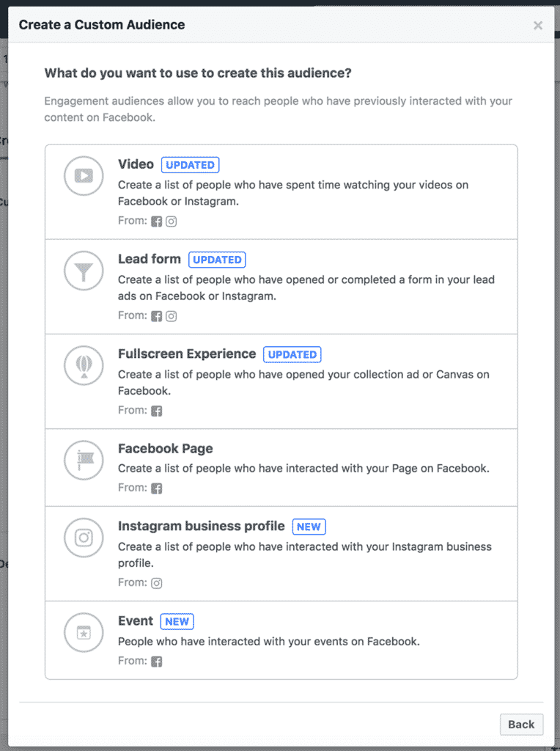Viewport: 560px width, 751px height.
Task: Click the Video play circle icon
Action: click(83, 176)
